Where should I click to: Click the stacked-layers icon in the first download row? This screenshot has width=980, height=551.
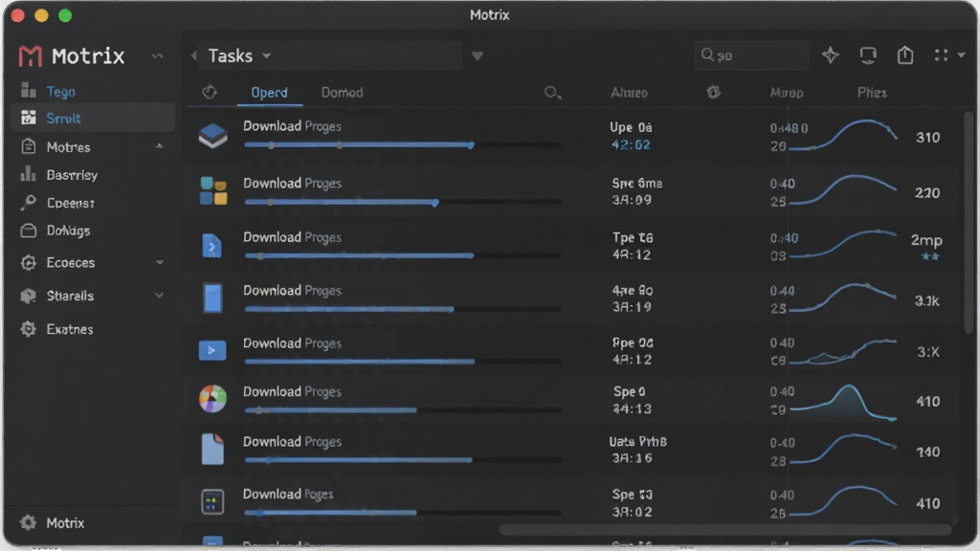213,136
